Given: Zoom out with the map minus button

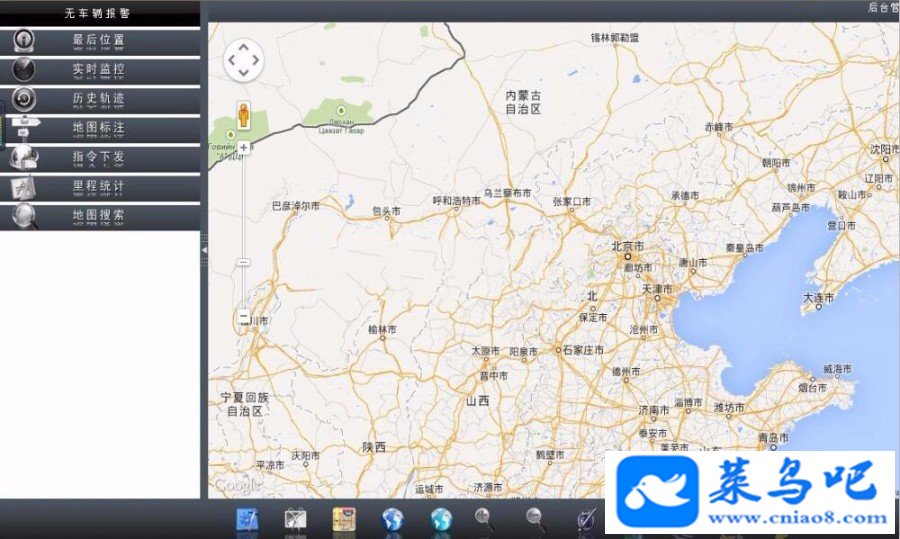Looking at the screenshot, I should pyautogui.click(x=243, y=316).
